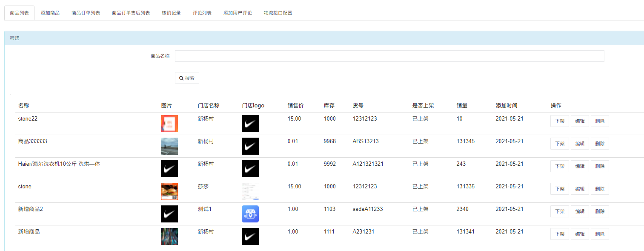
Task: Select product name stone22
Action: point(28,119)
